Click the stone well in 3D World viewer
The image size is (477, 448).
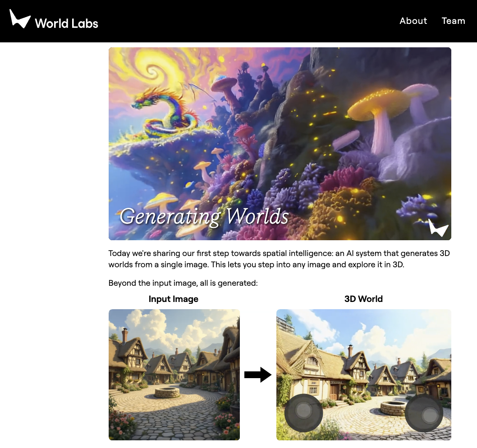coord(393,408)
